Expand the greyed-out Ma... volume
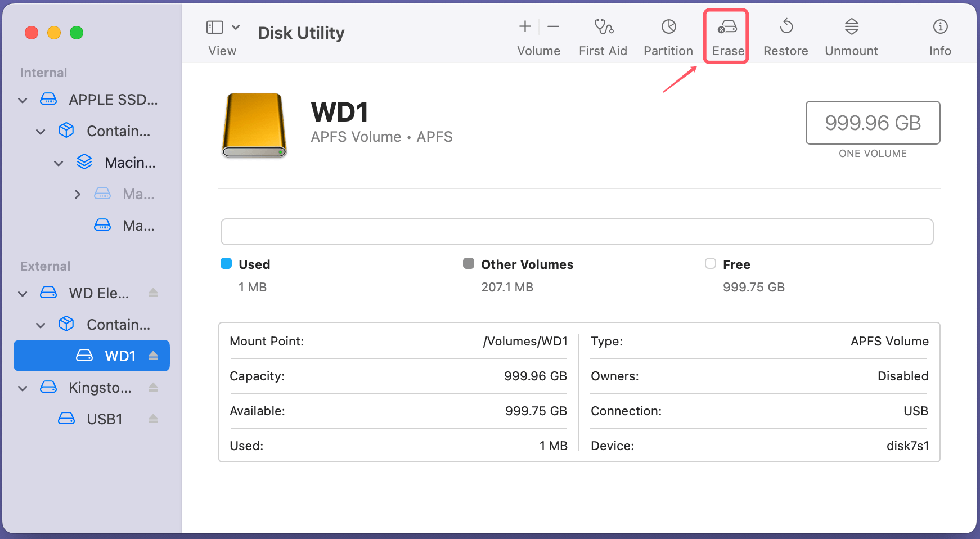 click(78, 195)
